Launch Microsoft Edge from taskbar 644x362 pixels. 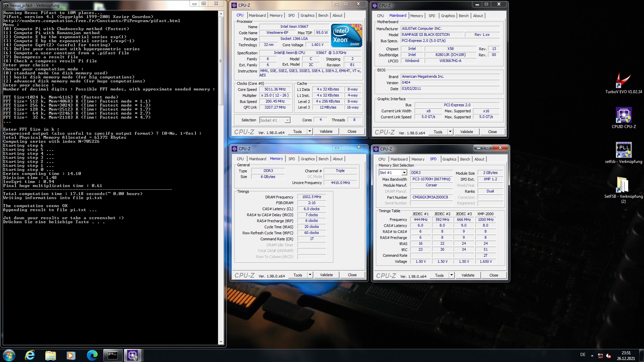(92, 355)
